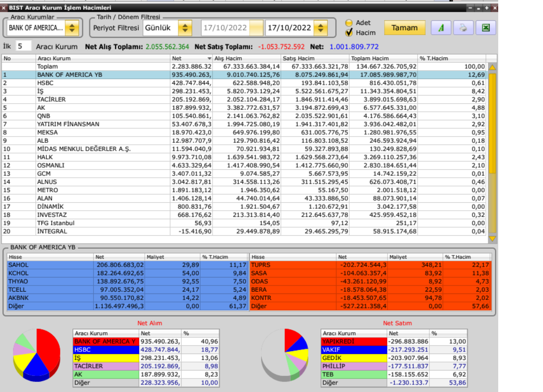
Task: Click the ODAS sell stock row
Action: [x=370, y=282]
